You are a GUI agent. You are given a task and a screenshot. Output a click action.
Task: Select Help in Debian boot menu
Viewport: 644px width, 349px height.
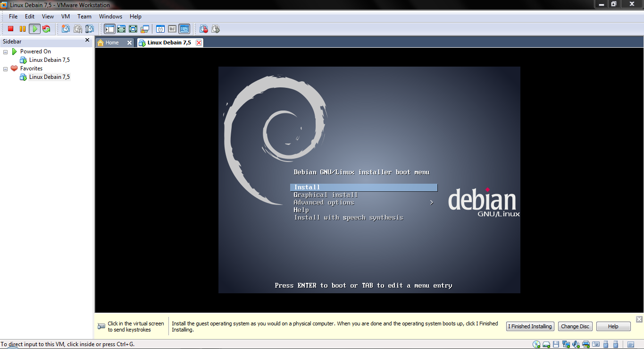pyautogui.click(x=301, y=210)
